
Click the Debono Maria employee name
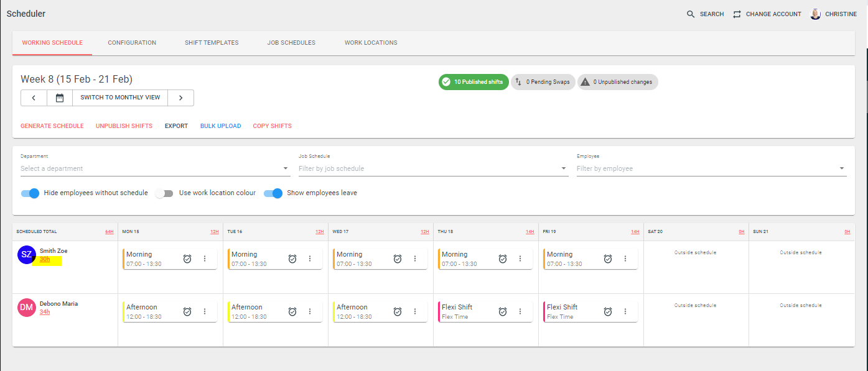click(59, 304)
